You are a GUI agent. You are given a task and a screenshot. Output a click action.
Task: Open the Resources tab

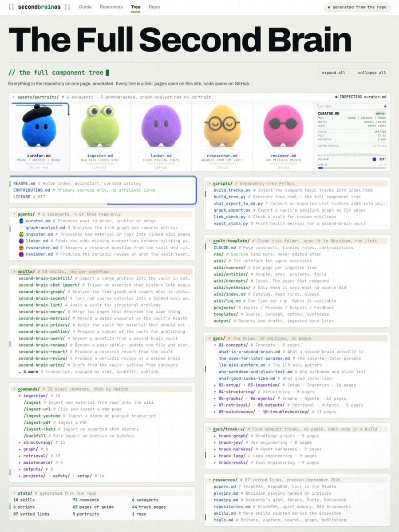[111, 7]
